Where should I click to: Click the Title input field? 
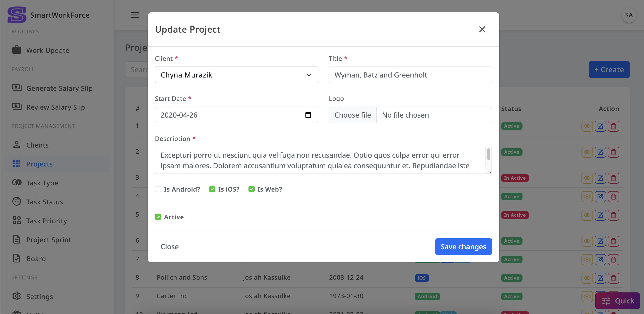(x=410, y=75)
